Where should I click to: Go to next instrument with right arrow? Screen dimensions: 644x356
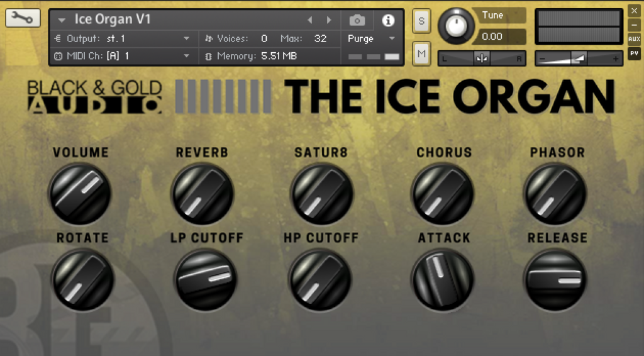328,19
